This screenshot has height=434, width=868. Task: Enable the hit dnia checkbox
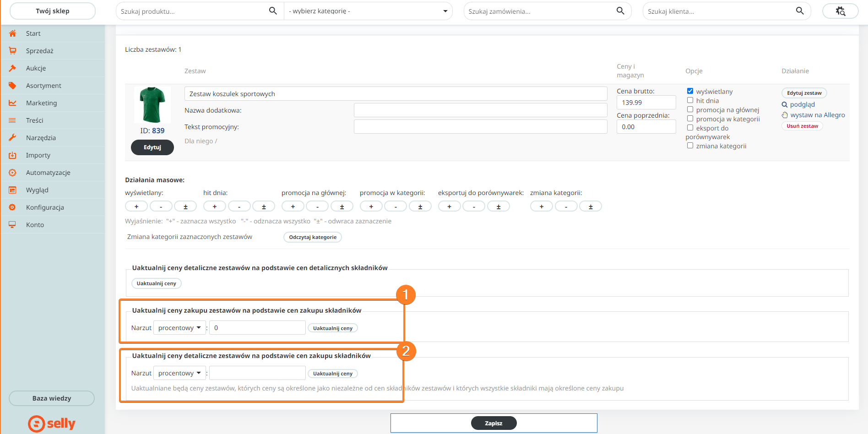coord(690,100)
